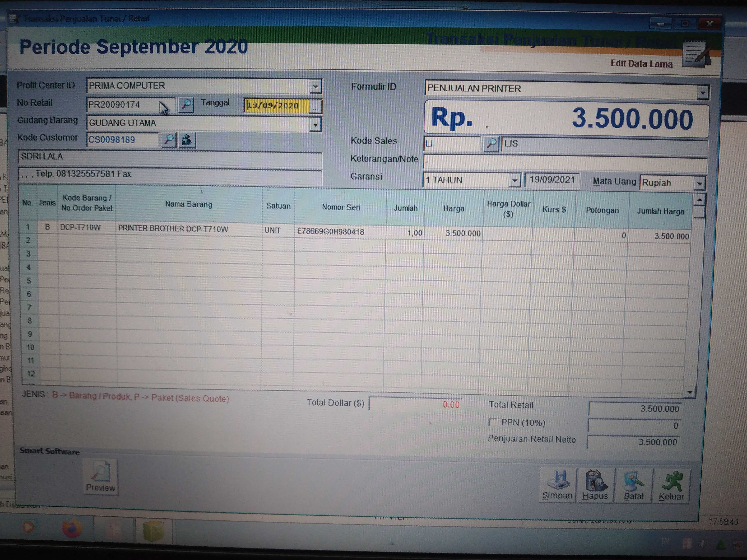Click the Kode Sales search magnifier icon
Screen dimensions: 747x560
[x=491, y=143]
